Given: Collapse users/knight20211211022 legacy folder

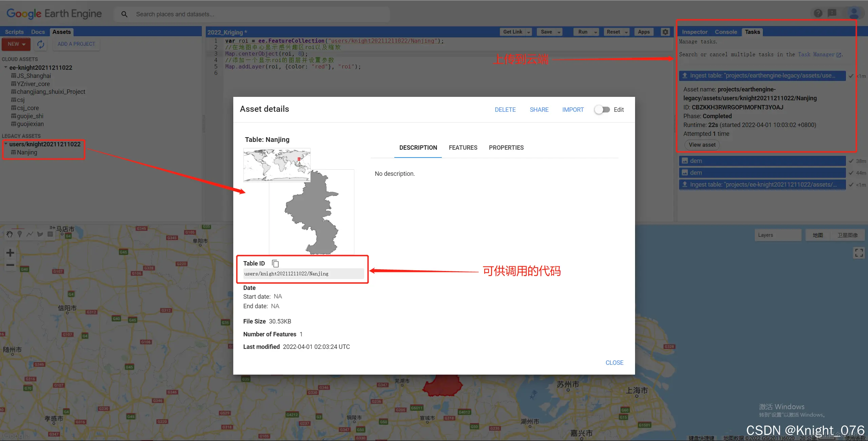Looking at the screenshot, I should tap(6, 144).
